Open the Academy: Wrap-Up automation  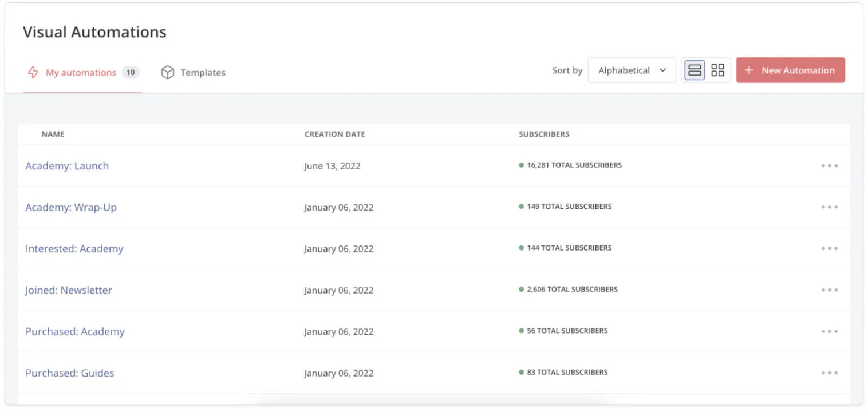click(71, 207)
